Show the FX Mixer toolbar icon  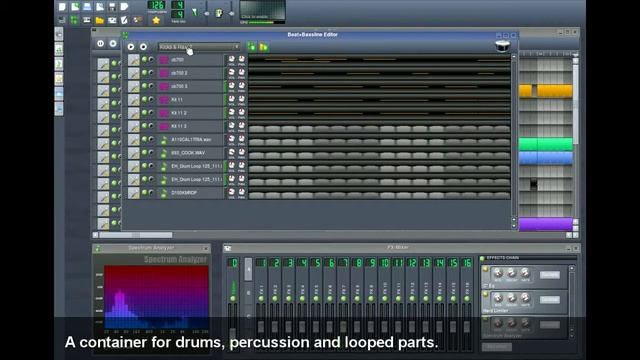(x=112, y=20)
